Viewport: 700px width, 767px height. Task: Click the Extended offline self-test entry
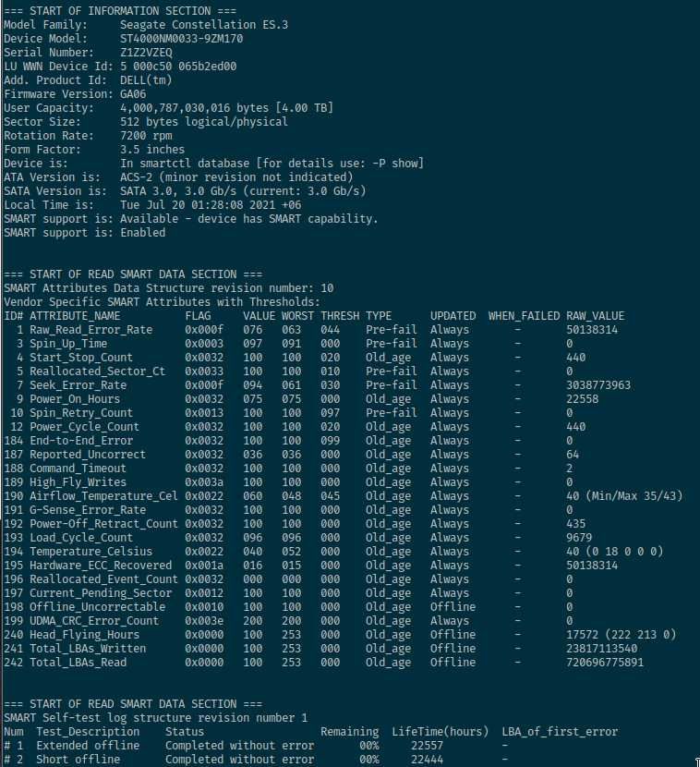(88, 746)
